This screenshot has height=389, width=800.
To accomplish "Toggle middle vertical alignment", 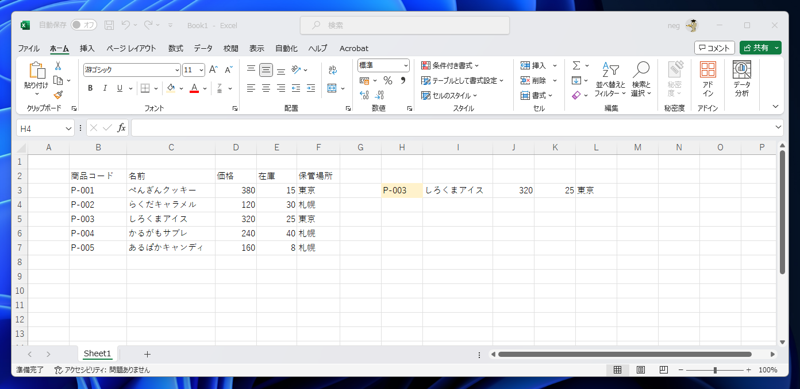I will point(266,69).
